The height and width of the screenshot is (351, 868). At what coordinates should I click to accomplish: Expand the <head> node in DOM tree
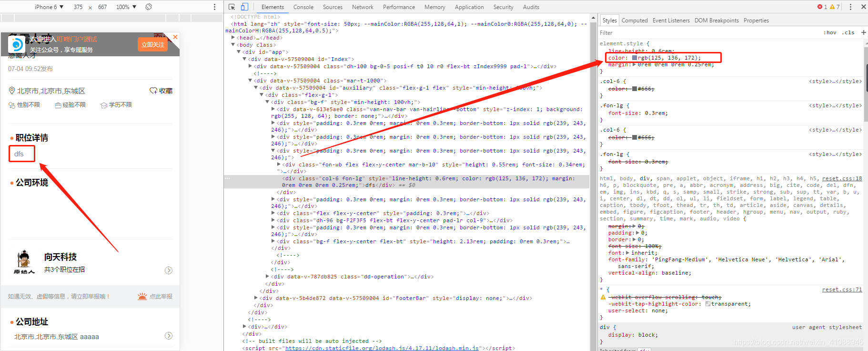point(233,38)
